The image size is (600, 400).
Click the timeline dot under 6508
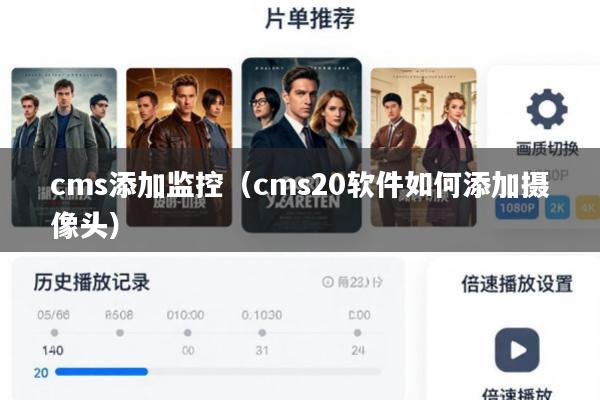120,333
